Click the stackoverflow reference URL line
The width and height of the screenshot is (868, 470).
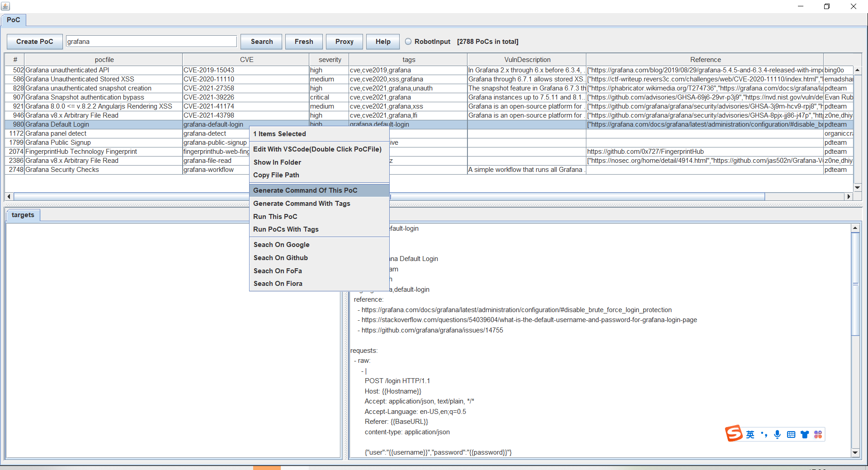pyautogui.click(x=527, y=320)
